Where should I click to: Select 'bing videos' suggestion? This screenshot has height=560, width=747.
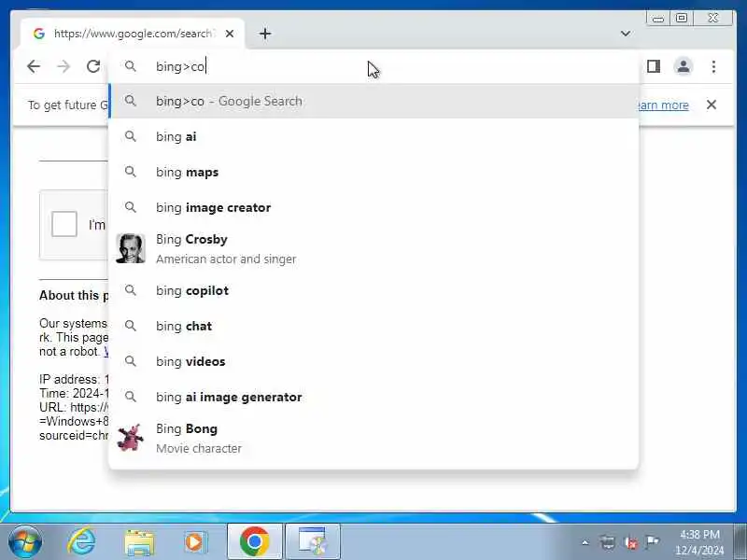click(374, 361)
